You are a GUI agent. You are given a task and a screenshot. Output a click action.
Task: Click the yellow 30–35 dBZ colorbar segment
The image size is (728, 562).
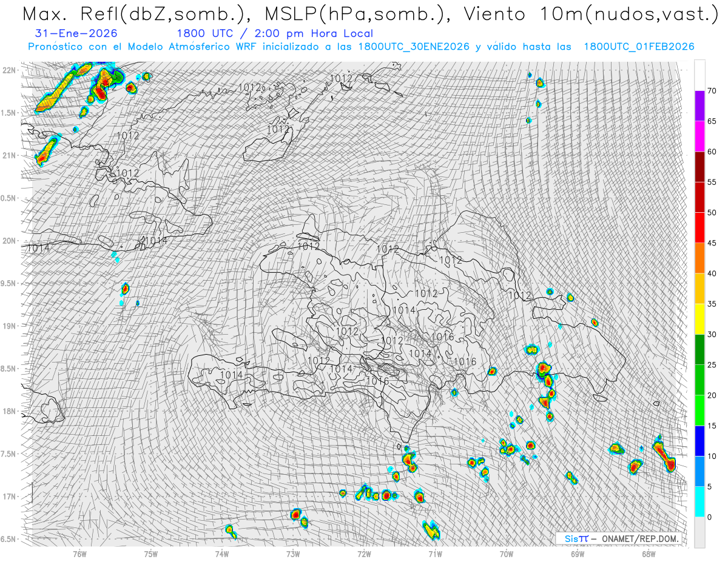[x=699, y=319]
